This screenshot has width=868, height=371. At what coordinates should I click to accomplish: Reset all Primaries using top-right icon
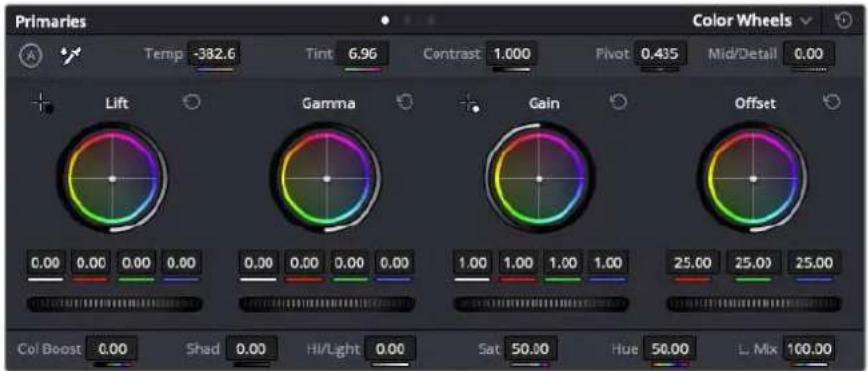click(843, 21)
